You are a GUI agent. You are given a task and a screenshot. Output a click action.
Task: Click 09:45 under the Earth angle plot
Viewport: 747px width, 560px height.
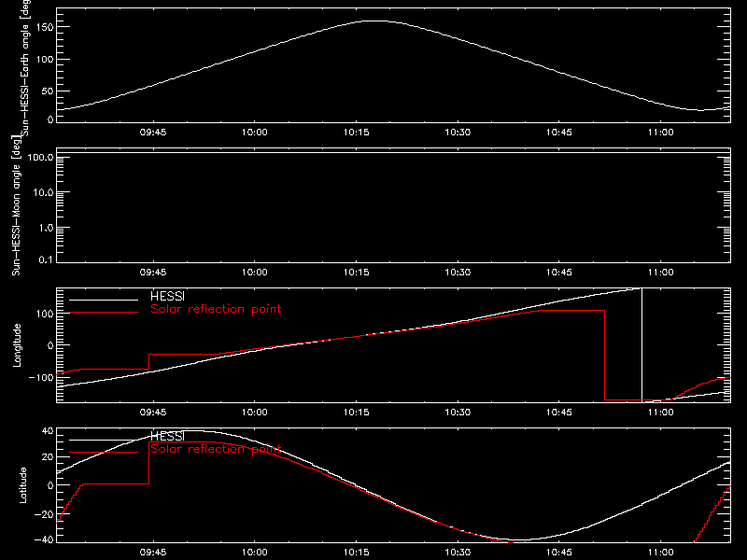click(153, 133)
